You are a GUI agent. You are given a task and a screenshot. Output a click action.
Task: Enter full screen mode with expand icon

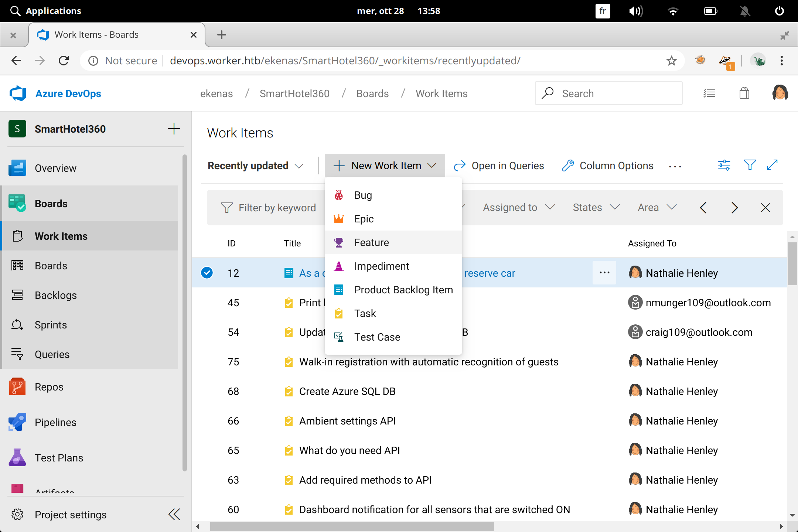coord(772,165)
